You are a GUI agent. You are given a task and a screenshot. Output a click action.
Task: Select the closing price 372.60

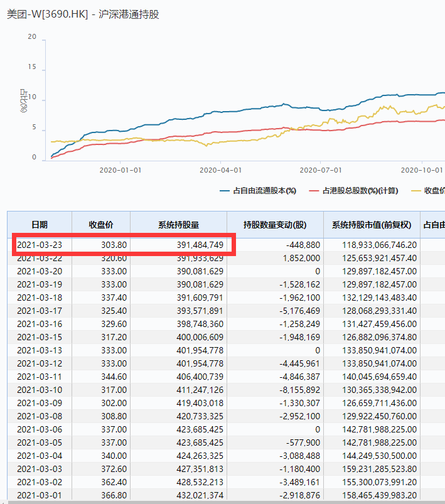(x=114, y=469)
